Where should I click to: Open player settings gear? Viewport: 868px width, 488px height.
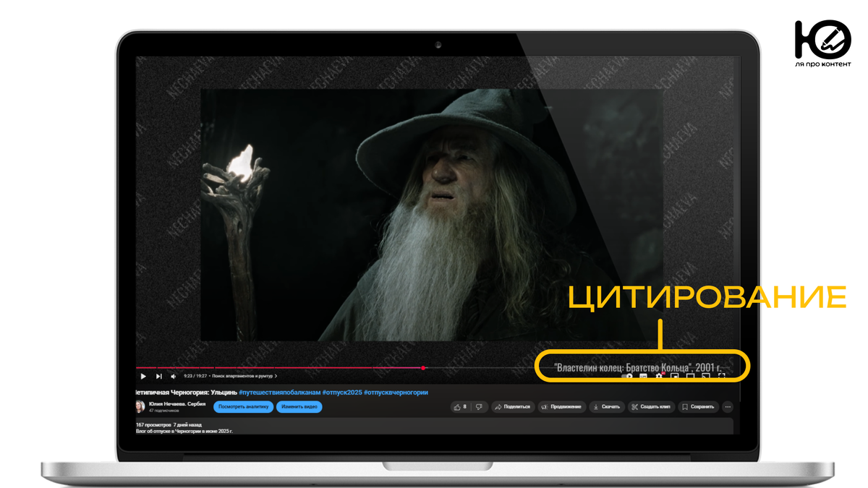click(x=659, y=376)
